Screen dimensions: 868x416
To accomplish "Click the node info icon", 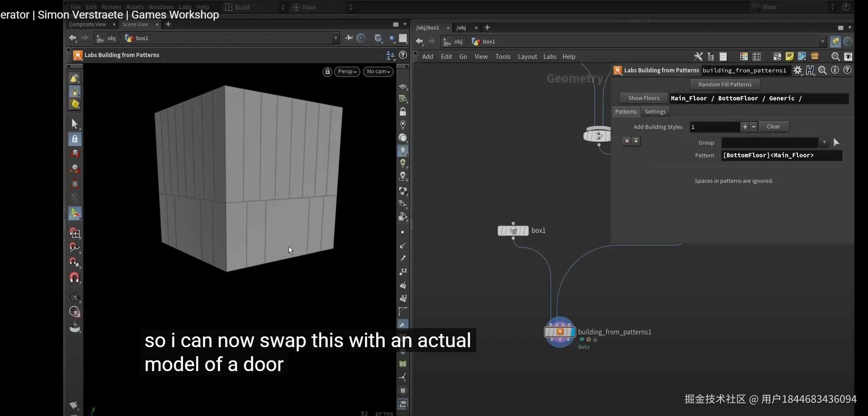I will [x=835, y=70].
